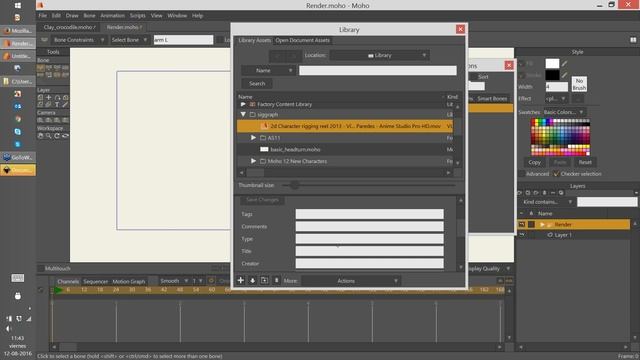Click the Thumbnail size slider handle
Viewport: 640px width, 360px height.
coord(295,185)
